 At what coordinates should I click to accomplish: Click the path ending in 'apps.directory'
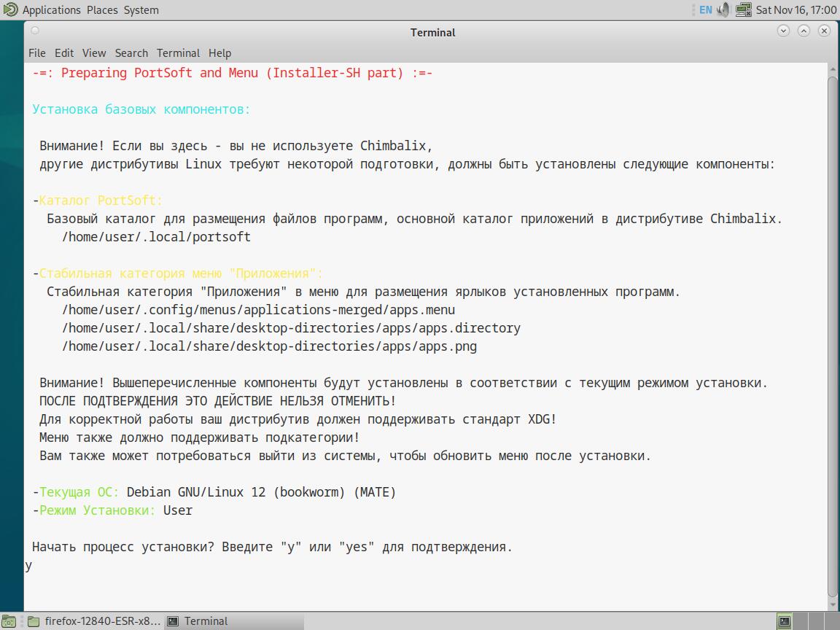point(291,328)
